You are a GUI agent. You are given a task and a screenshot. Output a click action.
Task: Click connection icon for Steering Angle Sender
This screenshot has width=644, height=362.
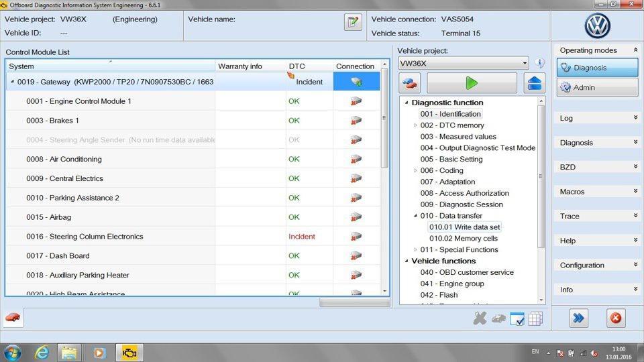click(x=356, y=139)
